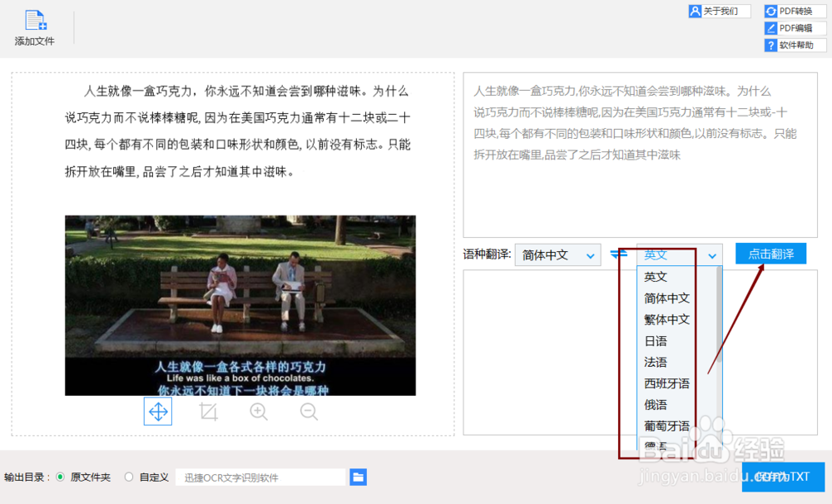Zoom out with magnifier minus icon

pos(309,412)
